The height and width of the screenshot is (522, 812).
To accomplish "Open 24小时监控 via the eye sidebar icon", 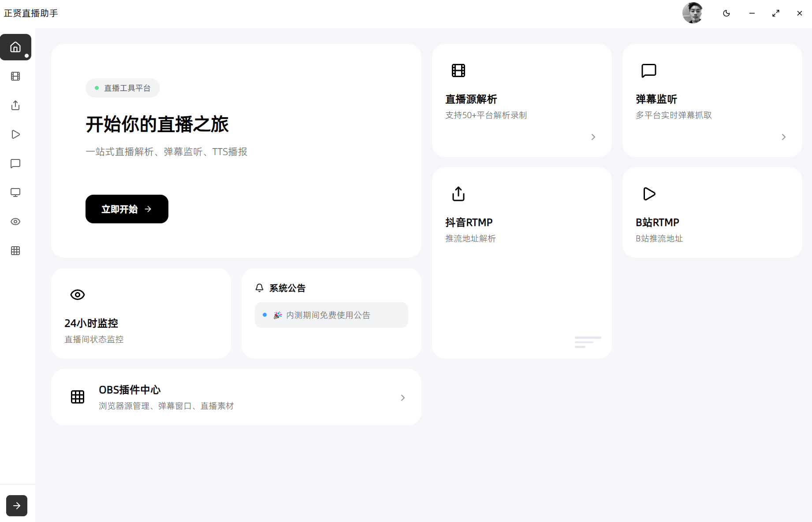I will (x=16, y=222).
